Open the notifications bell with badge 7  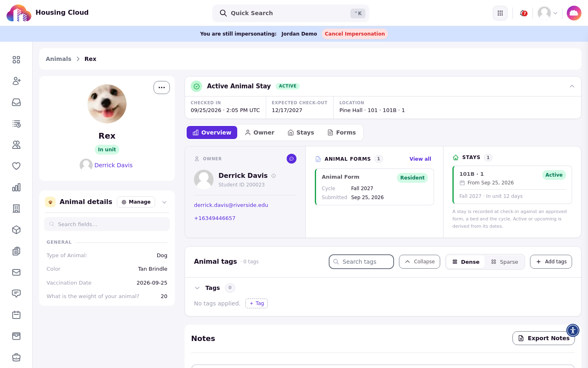(523, 13)
